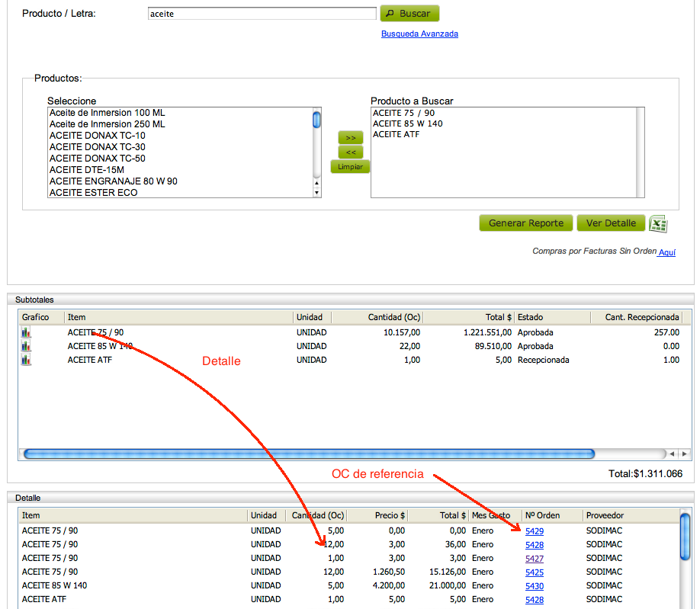
Task: Open order 5427 link
Action: 535,559
